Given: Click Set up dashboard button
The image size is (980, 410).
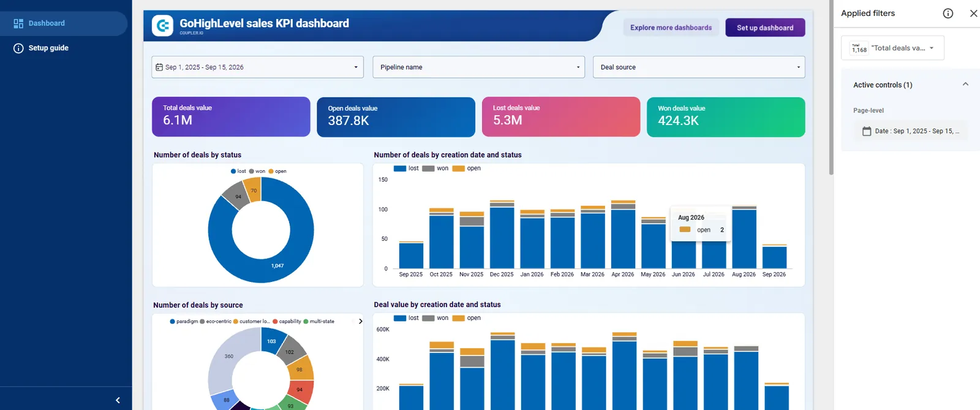Looking at the screenshot, I should pyautogui.click(x=765, y=28).
